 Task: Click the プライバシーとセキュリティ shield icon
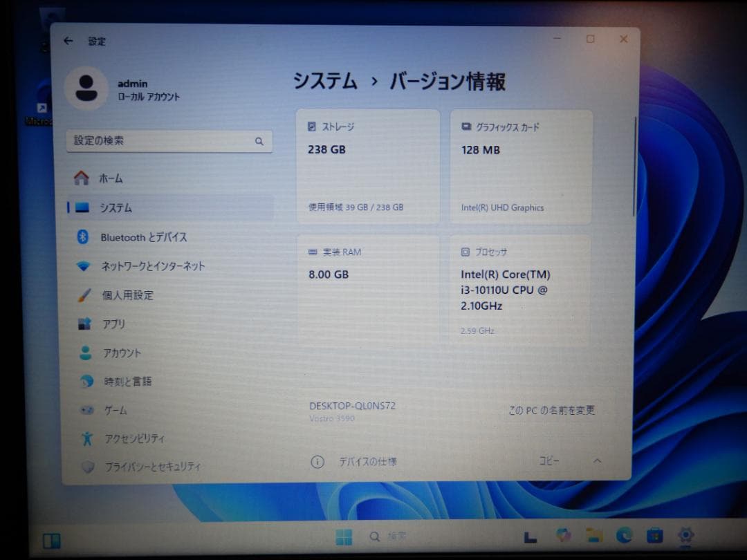[x=88, y=467]
